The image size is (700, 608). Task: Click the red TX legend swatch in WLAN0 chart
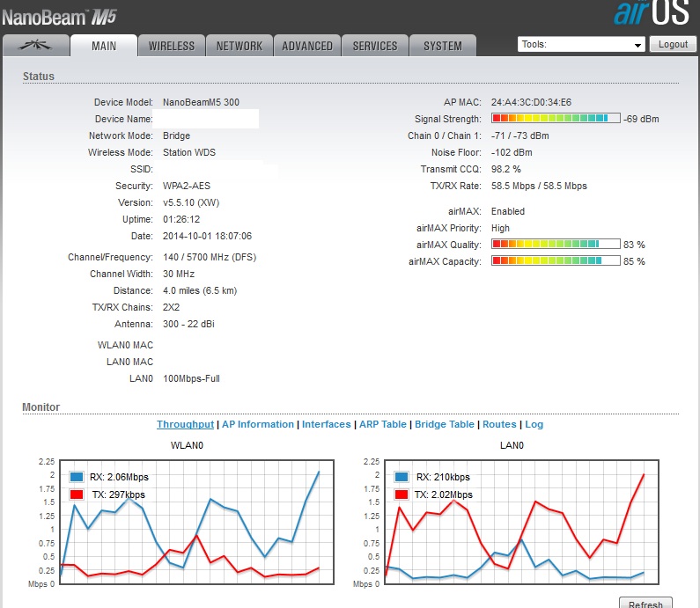pyautogui.click(x=77, y=494)
